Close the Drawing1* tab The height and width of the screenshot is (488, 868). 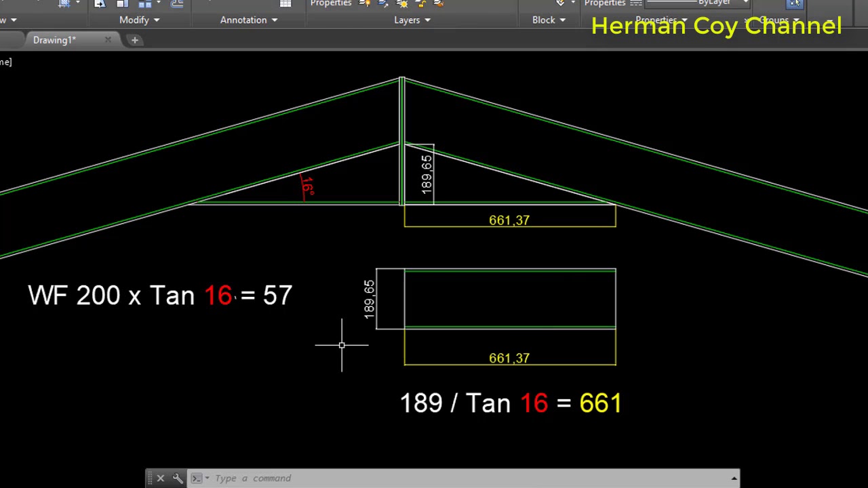click(x=108, y=40)
